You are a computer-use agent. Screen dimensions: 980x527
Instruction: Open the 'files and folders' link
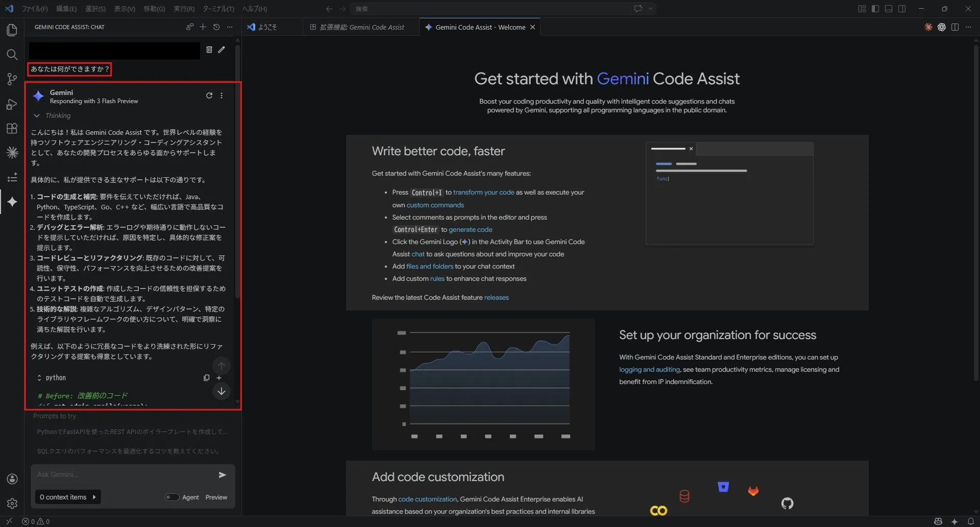click(429, 267)
